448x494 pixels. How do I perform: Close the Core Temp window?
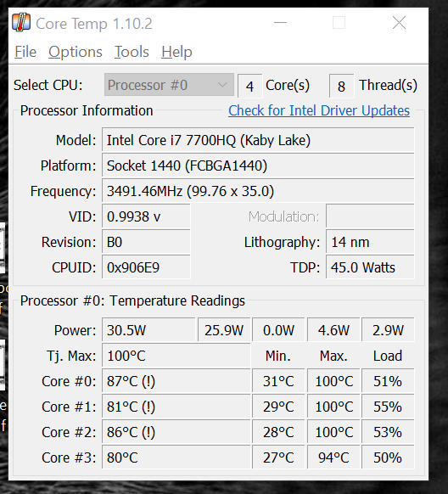pos(399,23)
